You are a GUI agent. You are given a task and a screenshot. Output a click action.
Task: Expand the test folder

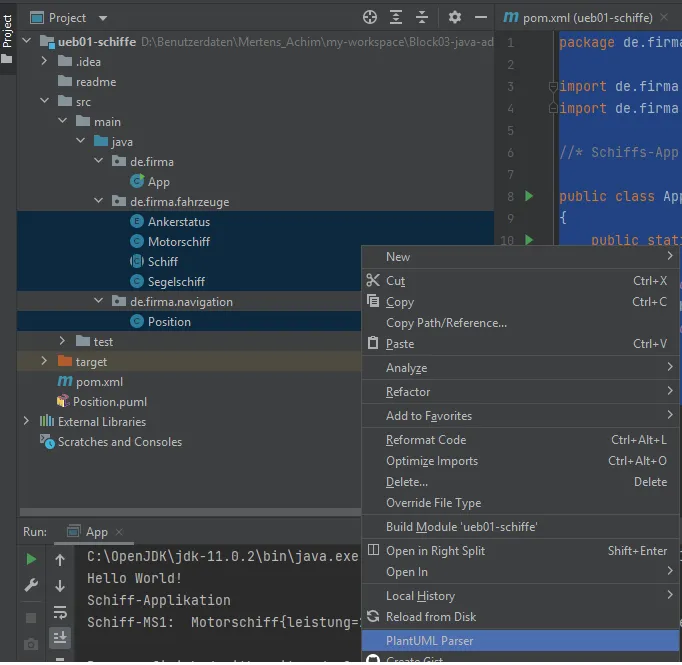pos(62,341)
